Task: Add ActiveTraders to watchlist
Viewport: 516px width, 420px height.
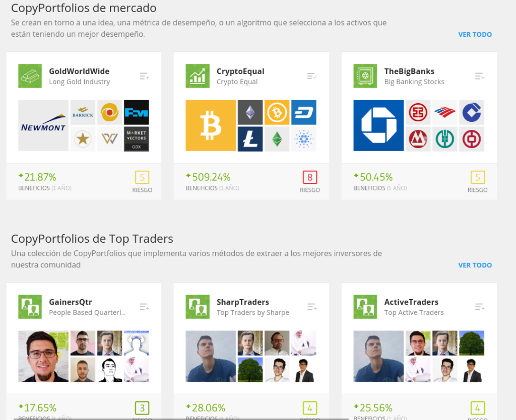Action: pos(480,307)
